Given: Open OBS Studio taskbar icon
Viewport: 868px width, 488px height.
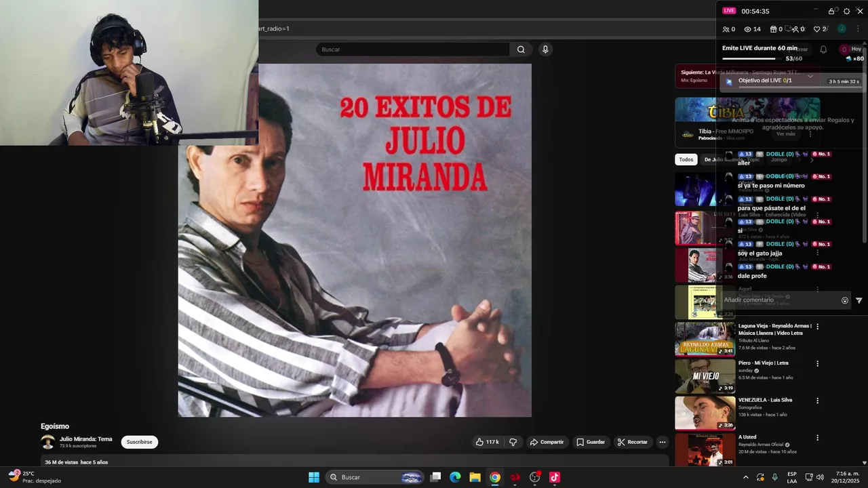Looking at the screenshot, I should pyautogui.click(x=535, y=477).
